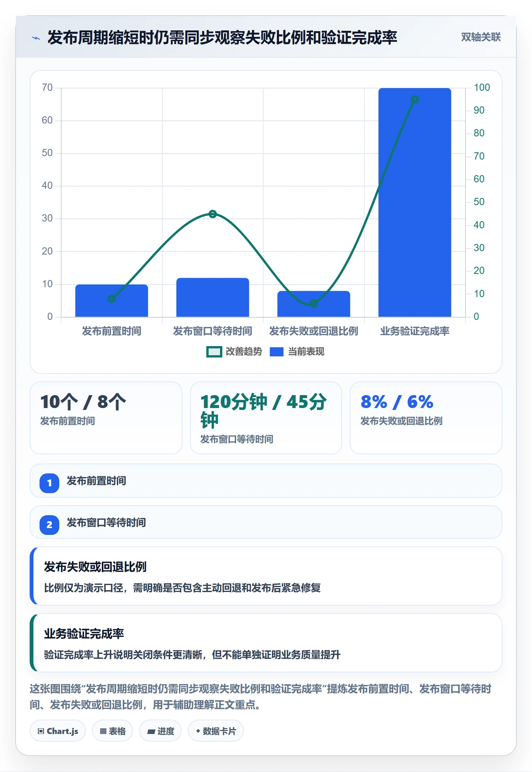Viewport: 532px width, 772px height.
Task: Select the 发布窗口等待时间 bar in chart
Action: click(213, 297)
